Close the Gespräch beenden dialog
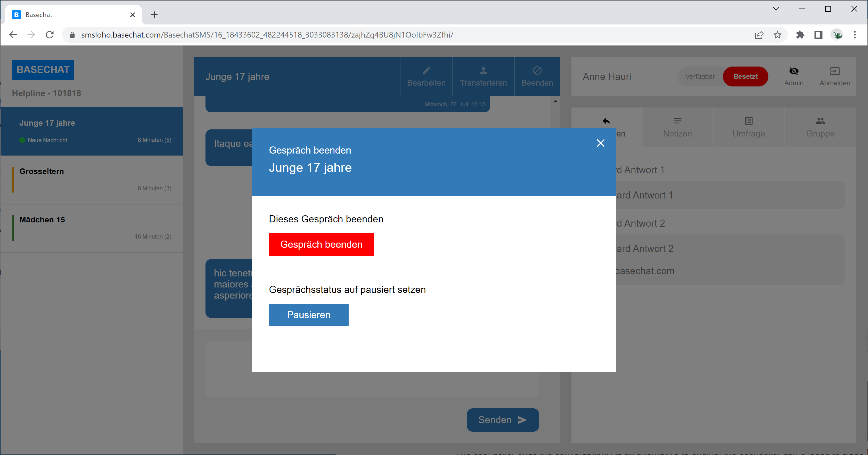868x455 pixels. [600, 143]
